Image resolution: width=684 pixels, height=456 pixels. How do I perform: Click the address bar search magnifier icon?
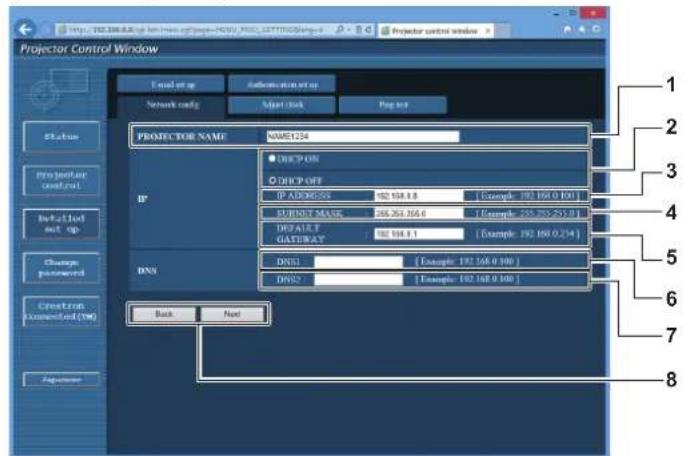click(339, 30)
